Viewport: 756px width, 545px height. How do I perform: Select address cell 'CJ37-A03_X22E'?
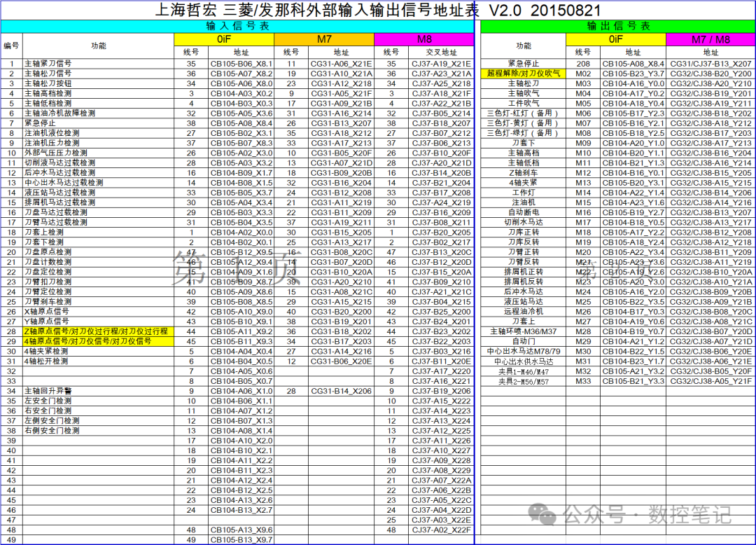pos(441,520)
